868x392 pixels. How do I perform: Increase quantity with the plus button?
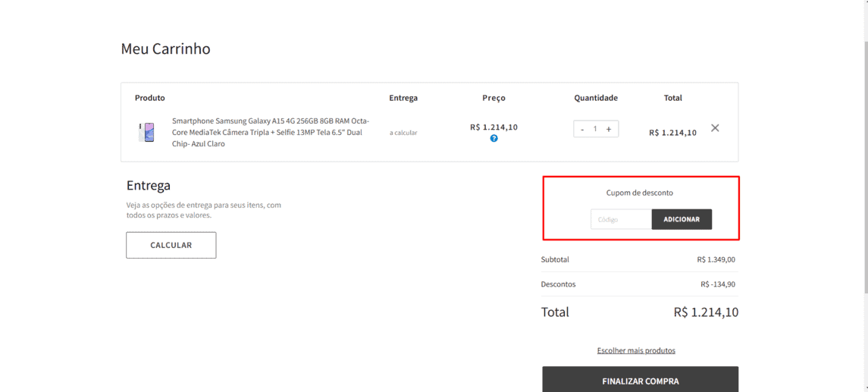coord(609,129)
